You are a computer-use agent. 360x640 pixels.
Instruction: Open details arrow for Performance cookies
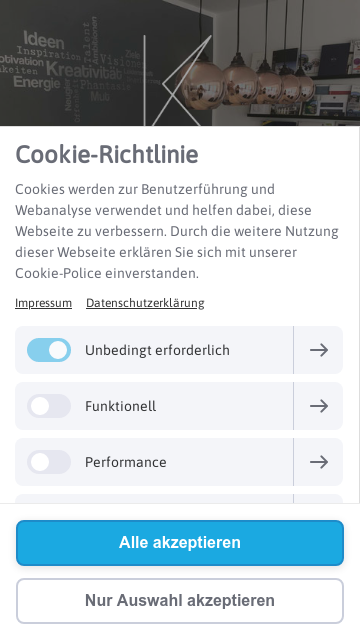pos(318,462)
